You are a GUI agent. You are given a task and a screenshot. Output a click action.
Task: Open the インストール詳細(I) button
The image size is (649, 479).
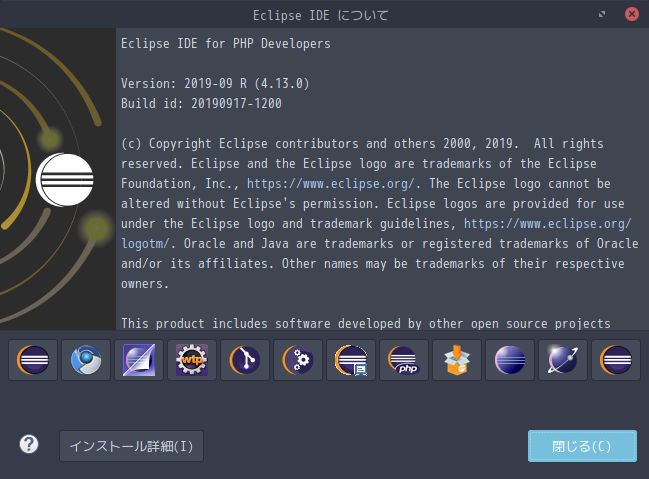tap(131, 446)
